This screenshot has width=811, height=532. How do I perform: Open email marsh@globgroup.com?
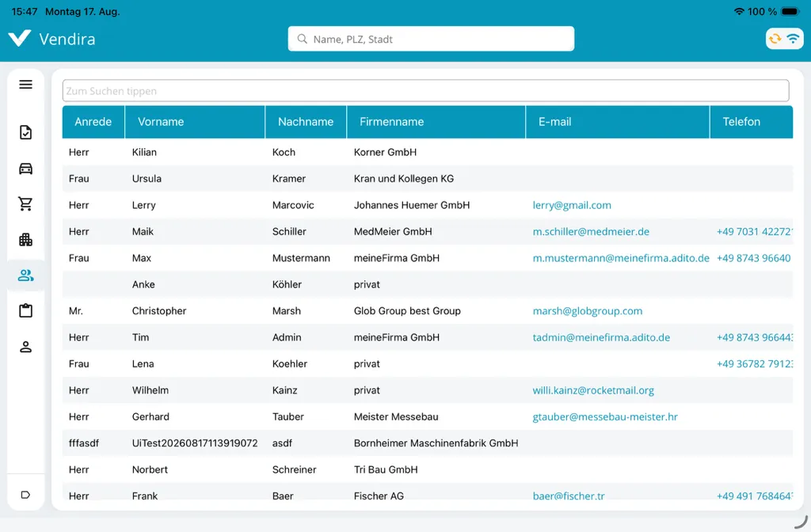[x=587, y=311]
